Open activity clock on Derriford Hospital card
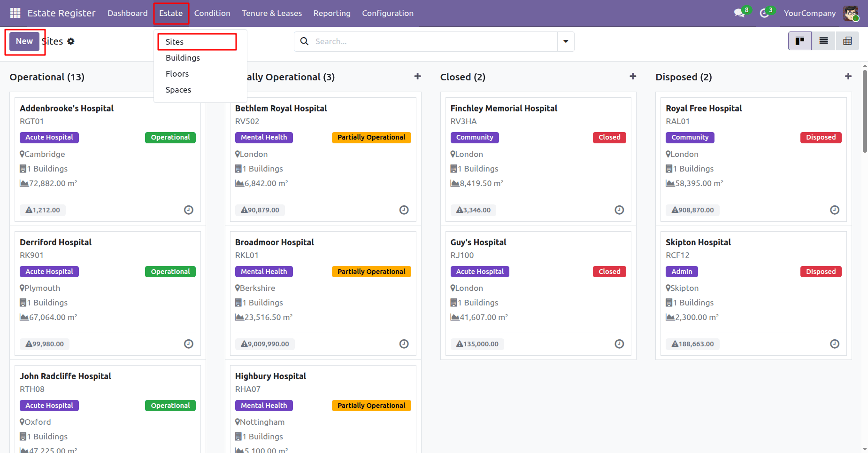 coord(189,344)
